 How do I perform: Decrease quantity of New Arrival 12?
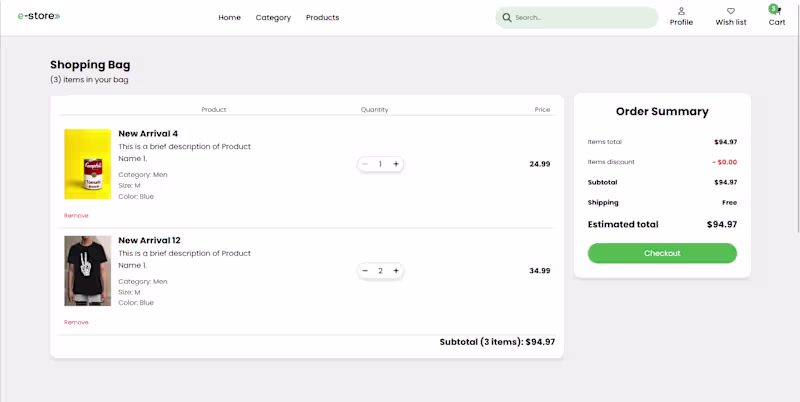(365, 270)
